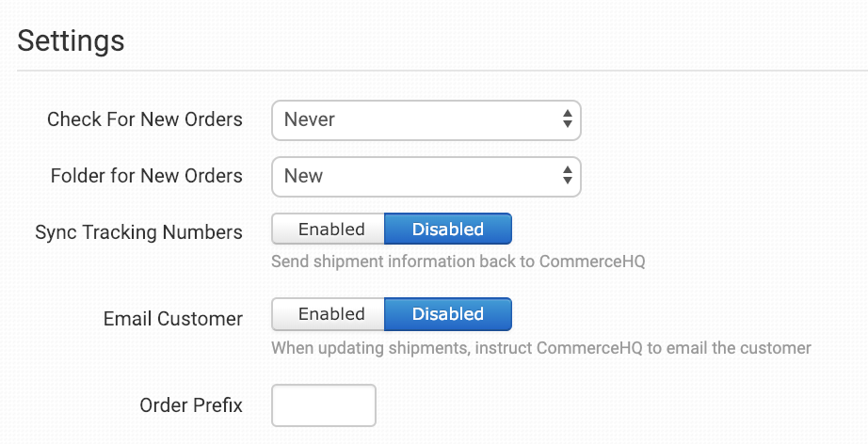Click the Email Customer label

click(173, 319)
